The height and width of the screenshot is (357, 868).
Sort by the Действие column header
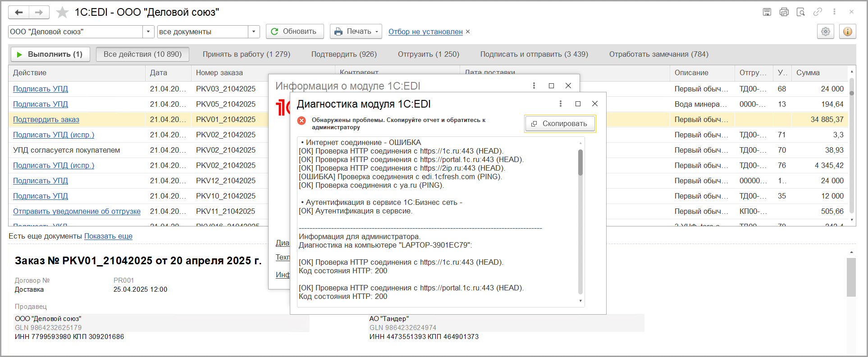point(77,72)
